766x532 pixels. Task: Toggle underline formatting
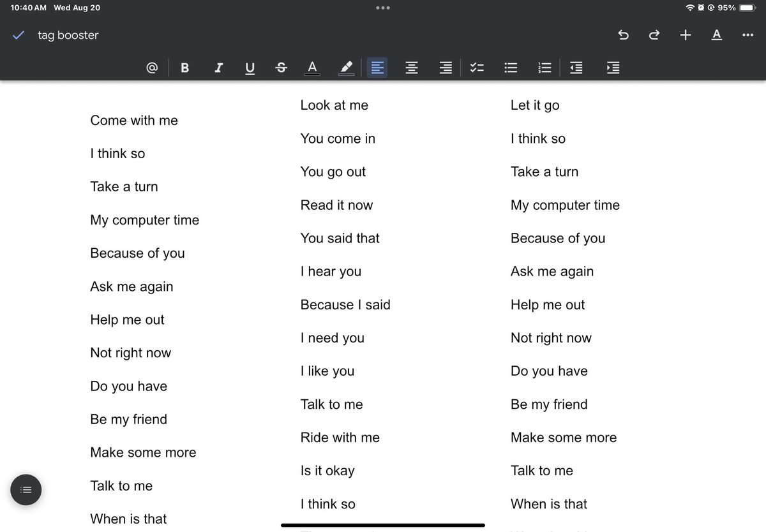tap(250, 68)
